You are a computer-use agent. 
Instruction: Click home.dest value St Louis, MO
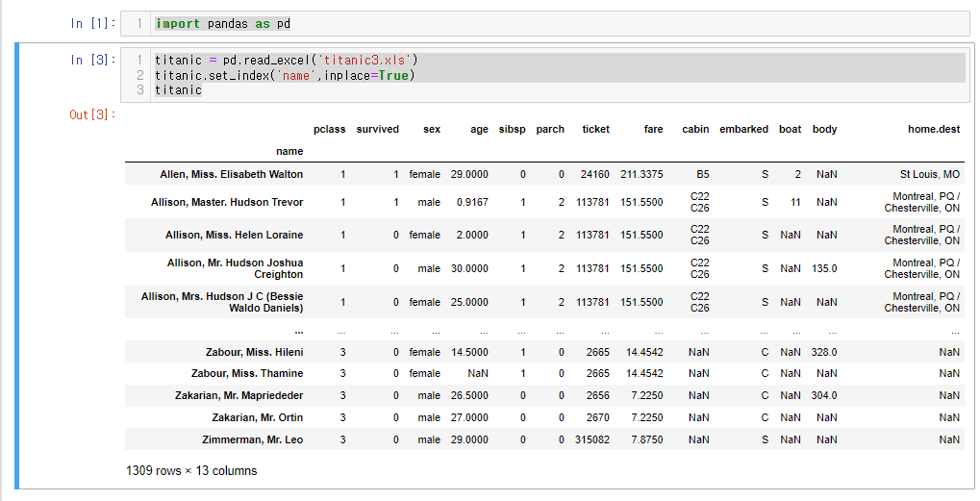929,174
